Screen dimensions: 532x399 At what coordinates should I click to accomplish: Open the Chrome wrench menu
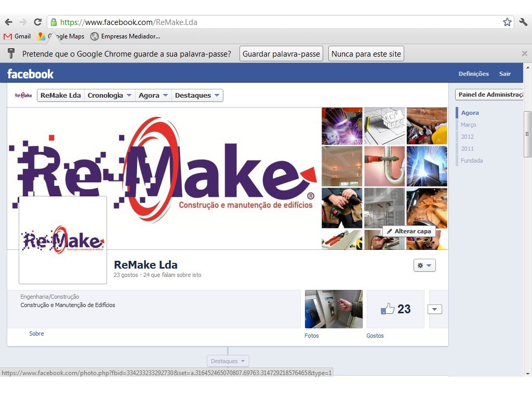click(x=523, y=22)
